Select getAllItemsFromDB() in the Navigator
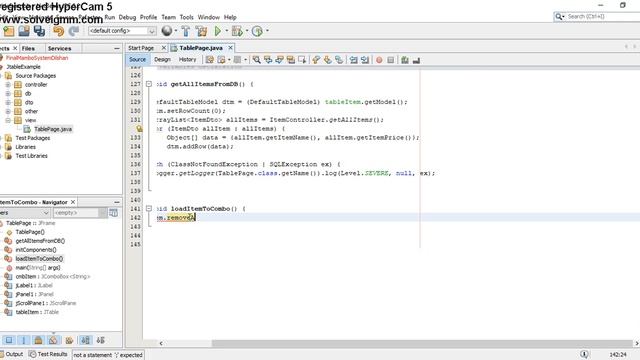Image resolution: width=640 pixels, height=360 pixels. click(x=40, y=241)
